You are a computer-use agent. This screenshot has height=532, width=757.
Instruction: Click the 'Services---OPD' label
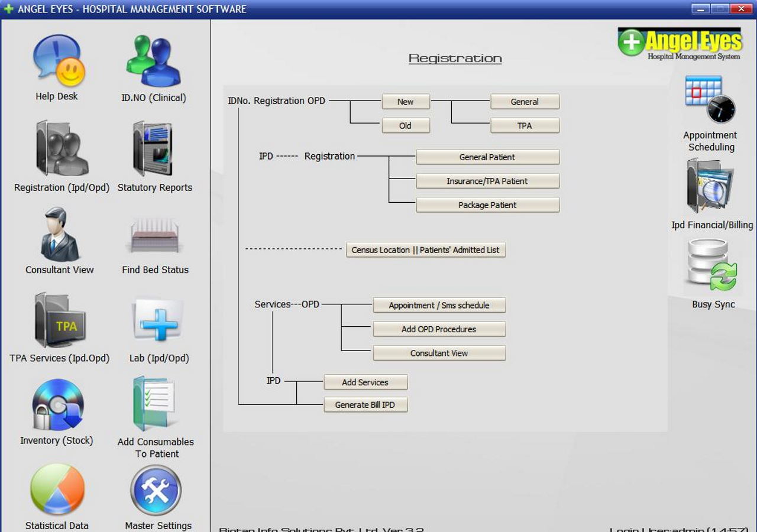pyautogui.click(x=287, y=304)
